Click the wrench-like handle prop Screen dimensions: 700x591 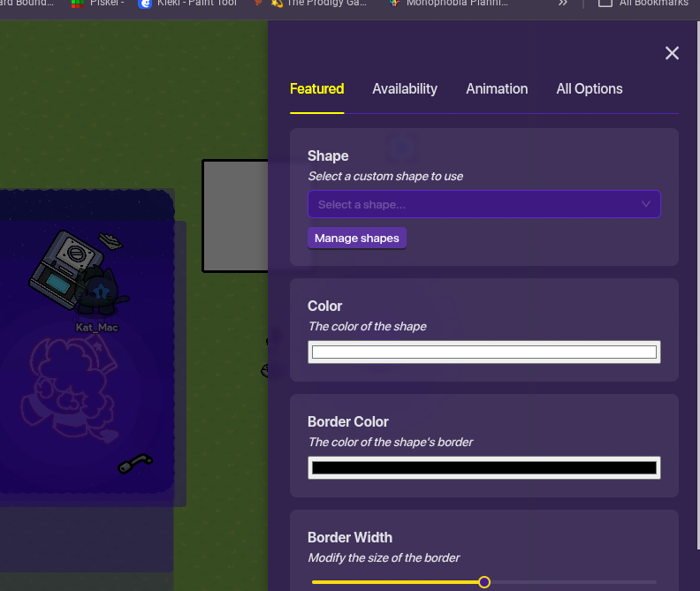(x=136, y=463)
